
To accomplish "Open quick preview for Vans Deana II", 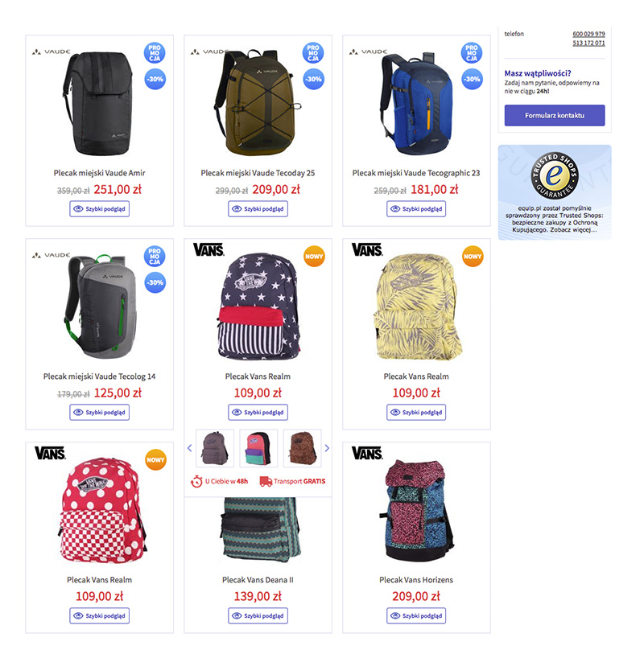I will point(258,615).
